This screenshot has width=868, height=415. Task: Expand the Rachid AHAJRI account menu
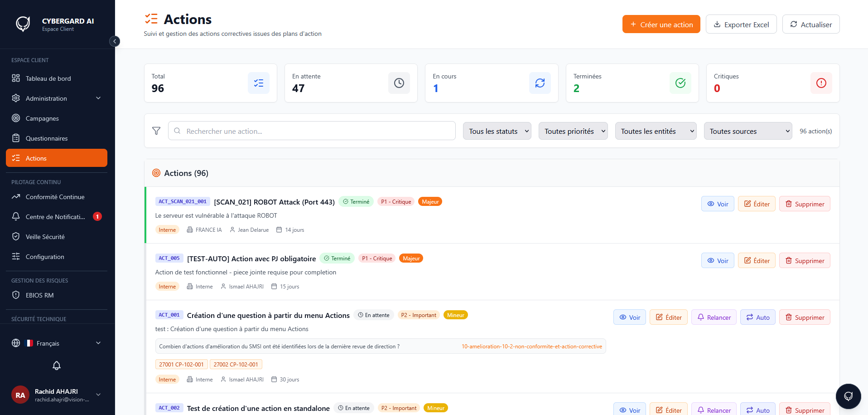57,395
